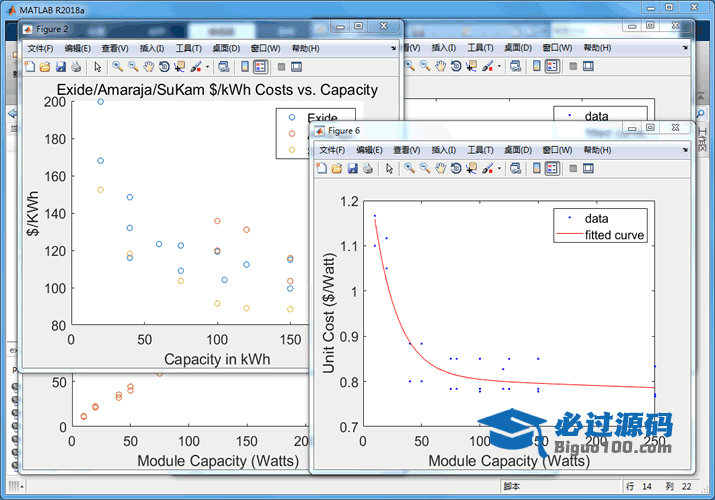715x500 pixels.
Task: Click 'Unit Cost ($/Watt)' axis label
Action: pyautogui.click(x=329, y=313)
